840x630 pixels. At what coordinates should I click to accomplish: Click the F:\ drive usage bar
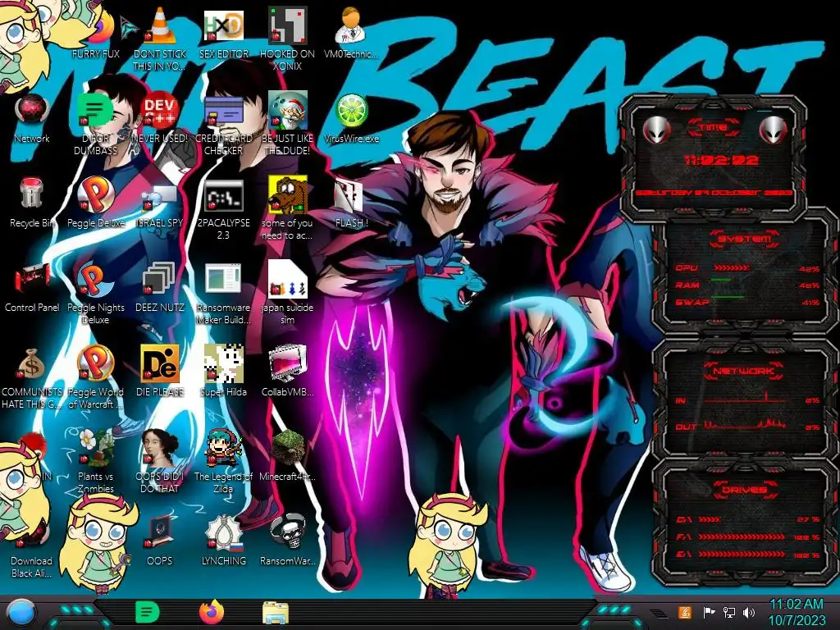(x=742, y=536)
